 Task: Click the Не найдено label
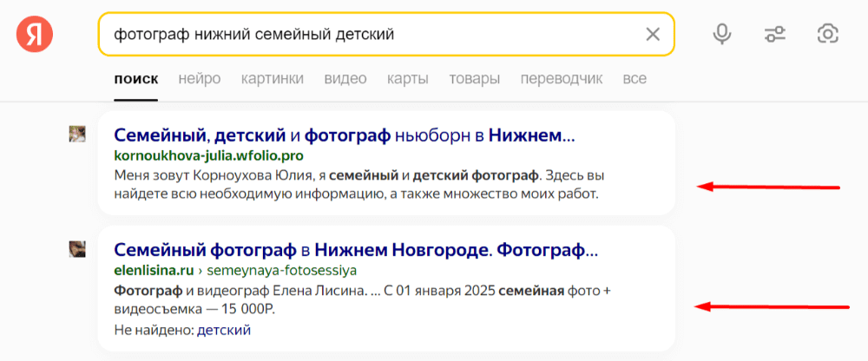154,331
